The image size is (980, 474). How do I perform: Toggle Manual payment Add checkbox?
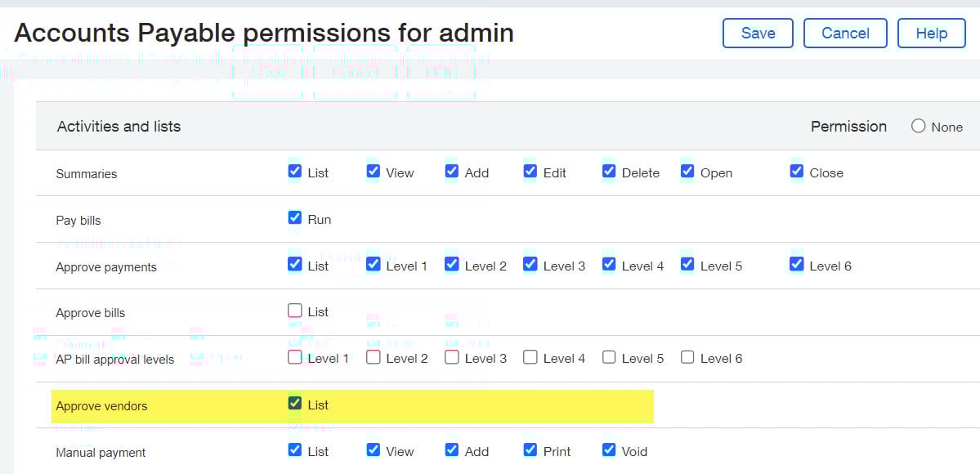(x=452, y=450)
